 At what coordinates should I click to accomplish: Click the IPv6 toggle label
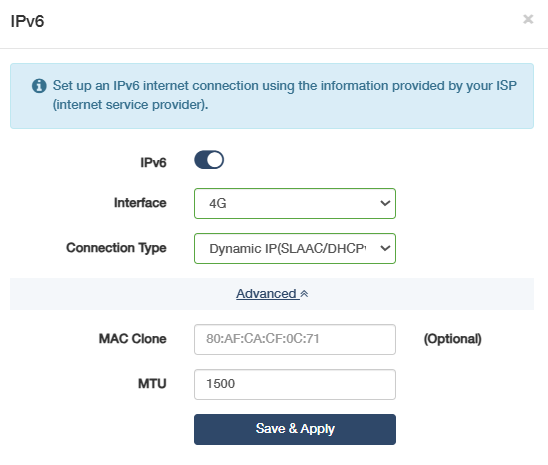coord(153,162)
